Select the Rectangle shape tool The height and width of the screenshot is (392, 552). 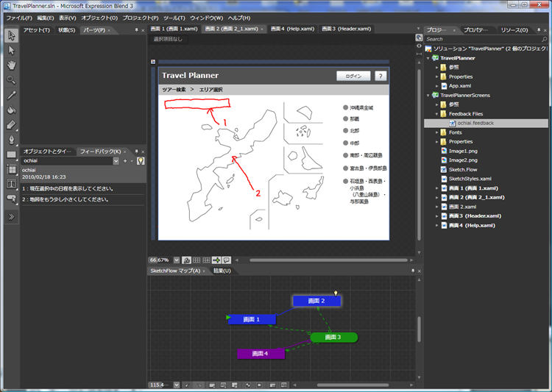11,154
